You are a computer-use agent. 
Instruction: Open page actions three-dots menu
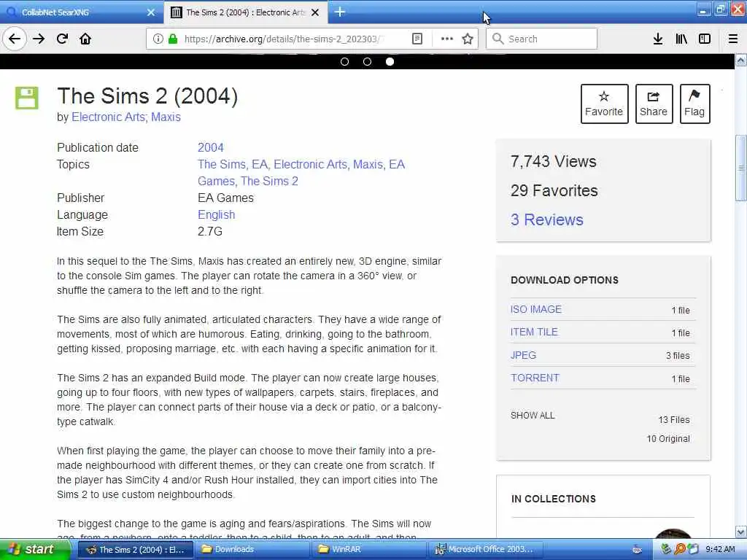pyautogui.click(x=447, y=39)
